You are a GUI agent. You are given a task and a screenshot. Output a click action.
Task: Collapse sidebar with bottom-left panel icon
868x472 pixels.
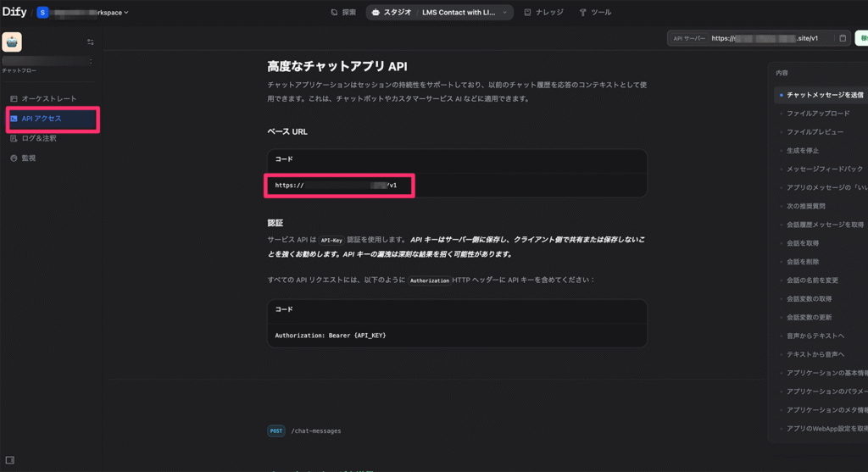point(10,460)
